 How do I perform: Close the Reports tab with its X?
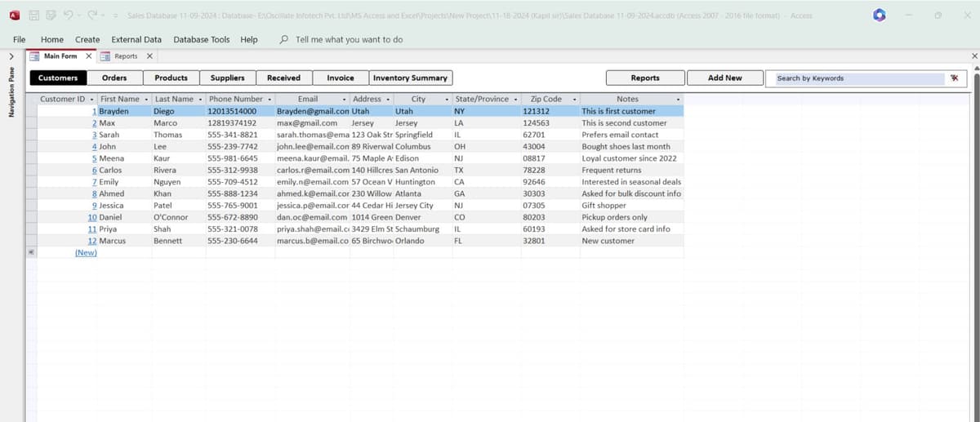[x=149, y=56]
